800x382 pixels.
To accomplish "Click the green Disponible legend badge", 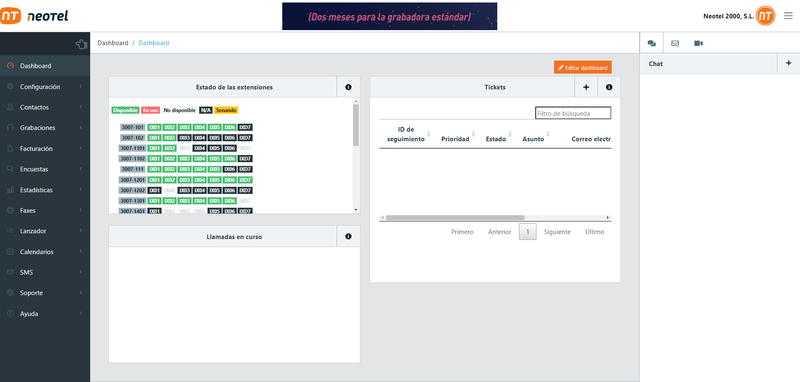I will (125, 110).
